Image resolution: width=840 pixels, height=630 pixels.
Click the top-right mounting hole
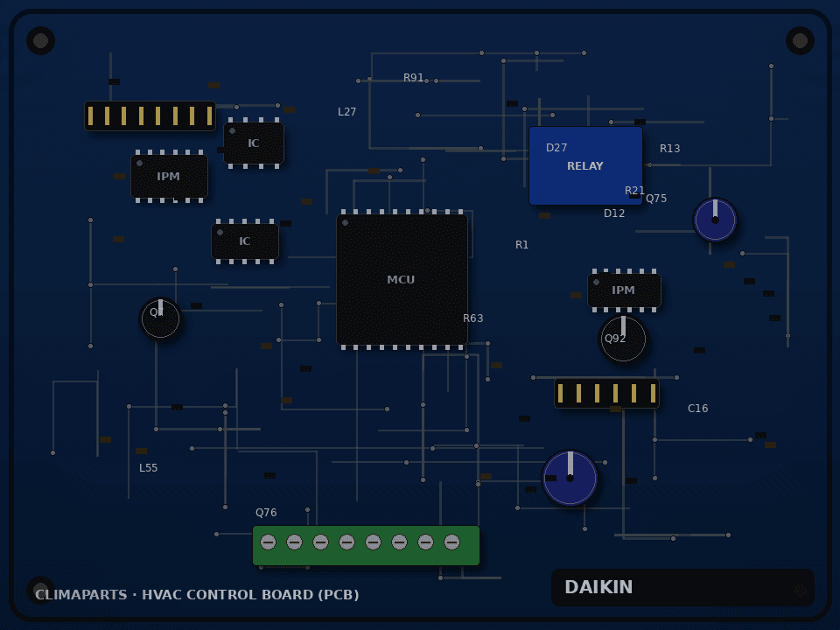(801, 41)
